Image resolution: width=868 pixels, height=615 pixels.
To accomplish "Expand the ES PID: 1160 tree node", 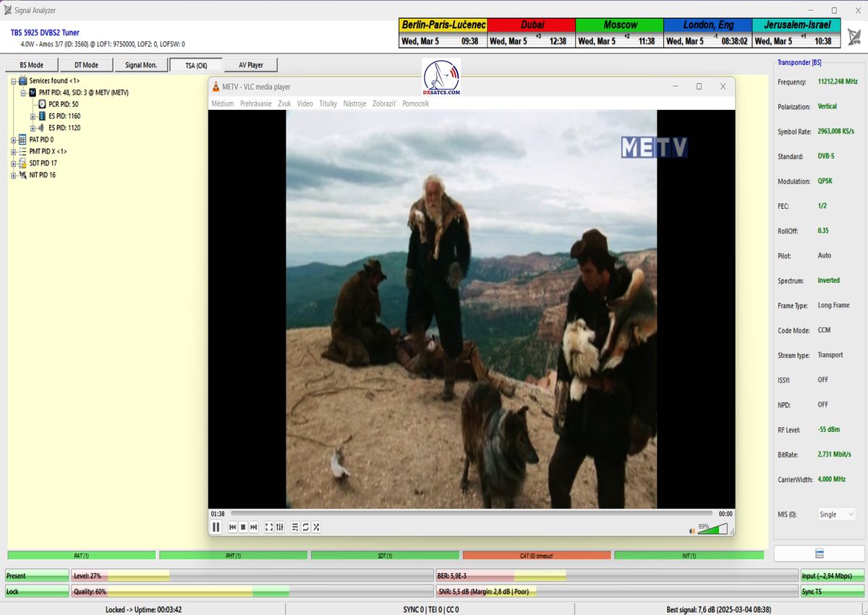I will (x=33, y=116).
